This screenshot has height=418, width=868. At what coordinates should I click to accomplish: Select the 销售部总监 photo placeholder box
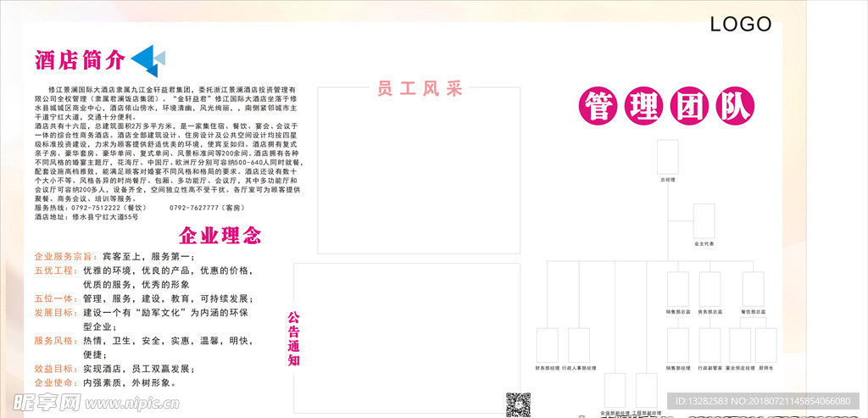click(x=678, y=289)
